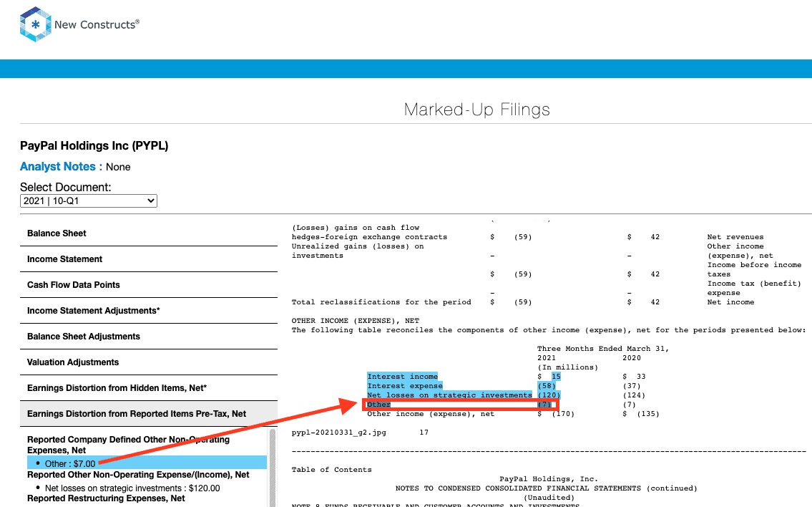
Task: Select Earnings Distortion from Reported Items Pre-Tax, Net
Action: click(x=149, y=414)
